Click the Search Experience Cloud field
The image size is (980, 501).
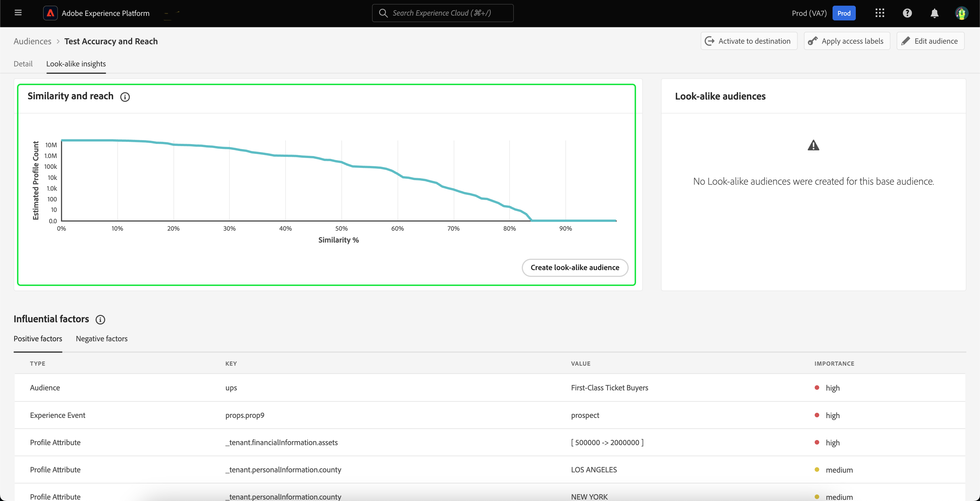pos(442,13)
